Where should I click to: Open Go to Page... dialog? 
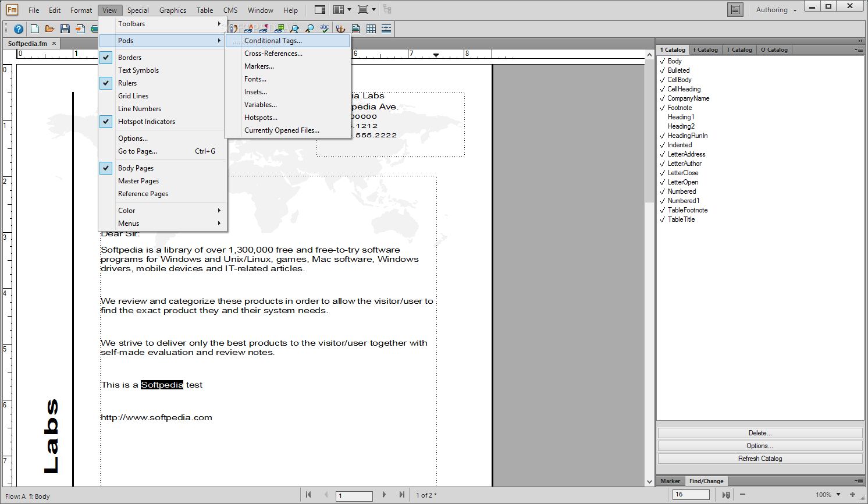click(162, 151)
